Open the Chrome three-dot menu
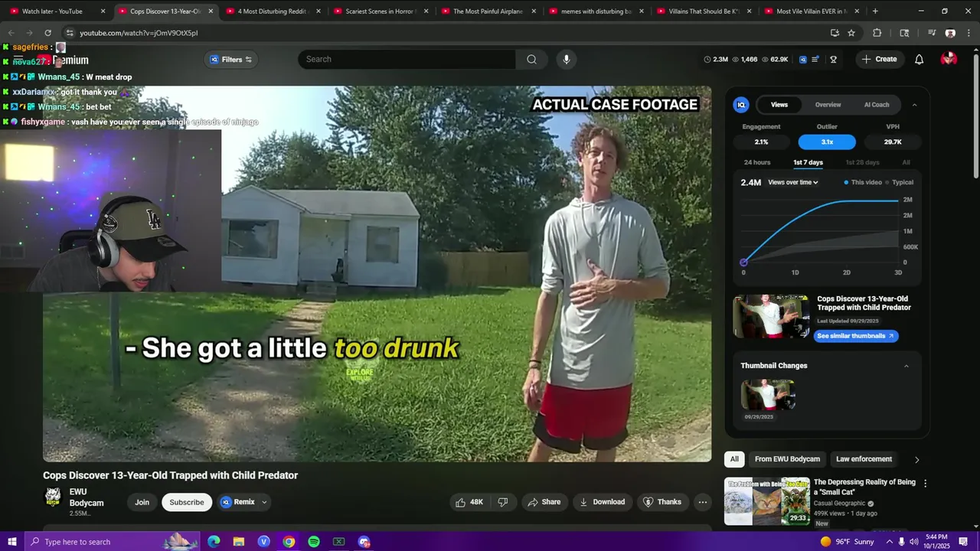This screenshot has height=551, width=980. 969,33
